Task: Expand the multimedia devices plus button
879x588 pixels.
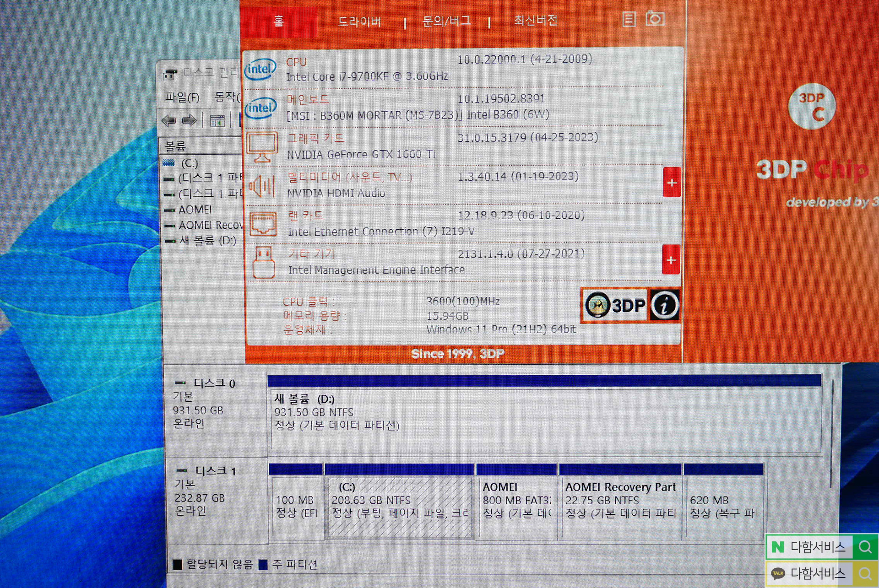Action: click(671, 183)
